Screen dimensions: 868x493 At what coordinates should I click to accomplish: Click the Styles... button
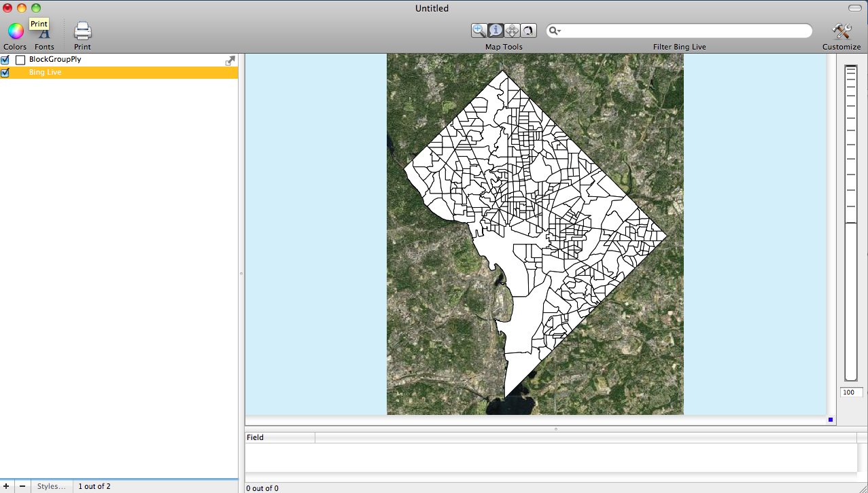pyautogui.click(x=52, y=486)
